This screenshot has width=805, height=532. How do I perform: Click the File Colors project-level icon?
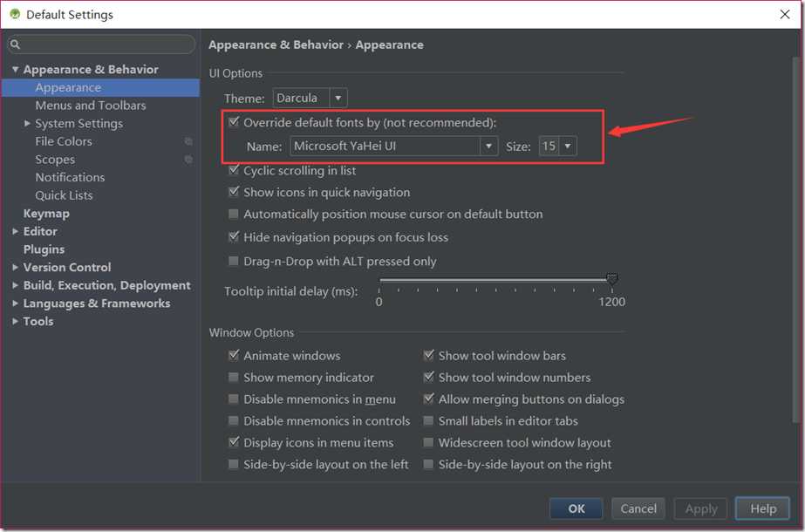pos(188,141)
